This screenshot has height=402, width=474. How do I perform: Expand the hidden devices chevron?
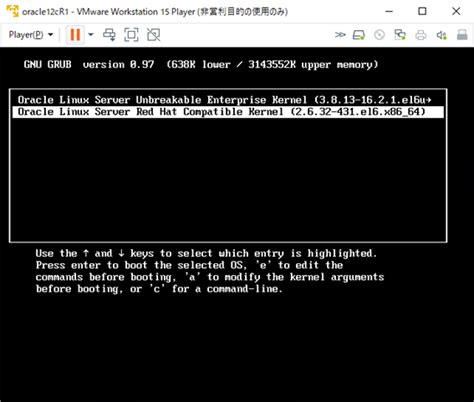coord(340,35)
